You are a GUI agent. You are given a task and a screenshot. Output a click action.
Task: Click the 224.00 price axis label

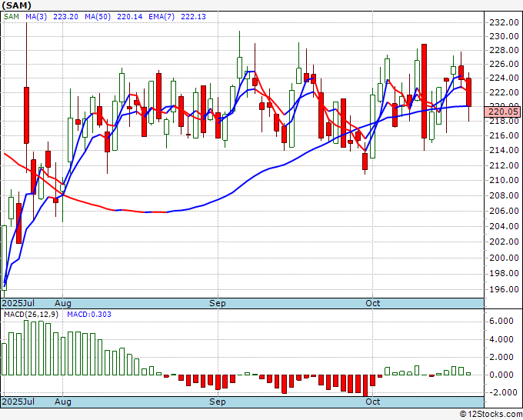coord(504,78)
